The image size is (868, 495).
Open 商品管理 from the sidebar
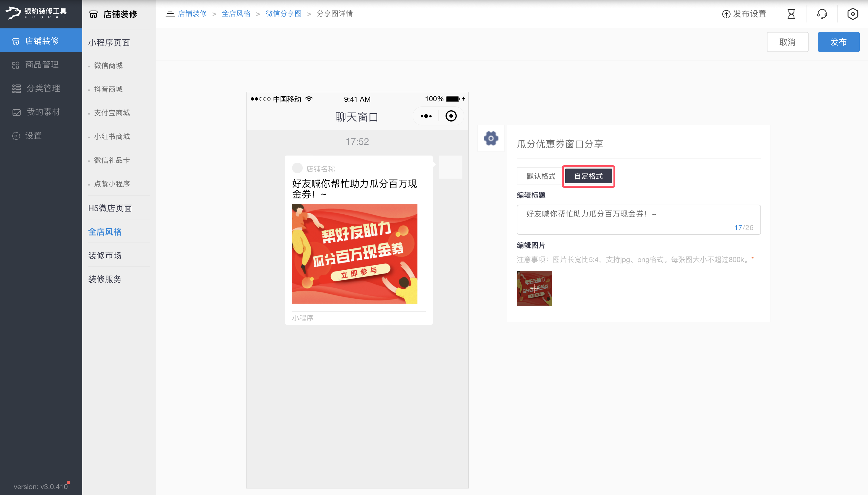pos(41,64)
